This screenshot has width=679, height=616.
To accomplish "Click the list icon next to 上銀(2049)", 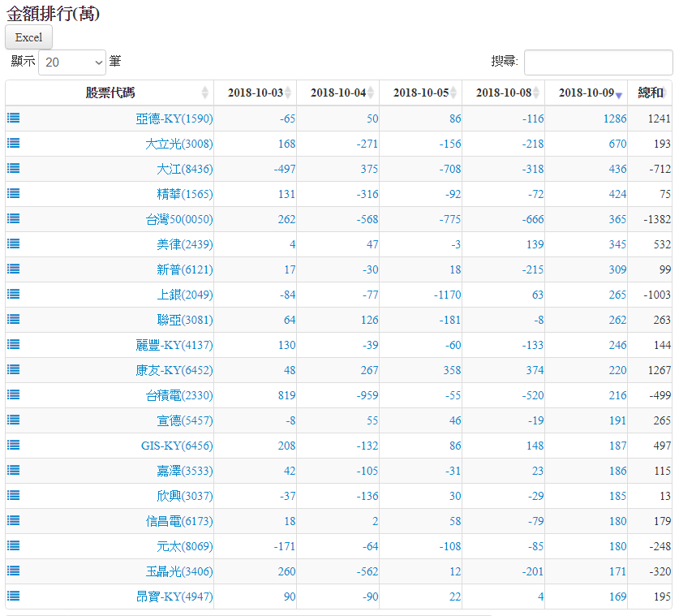I will [13, 295].
